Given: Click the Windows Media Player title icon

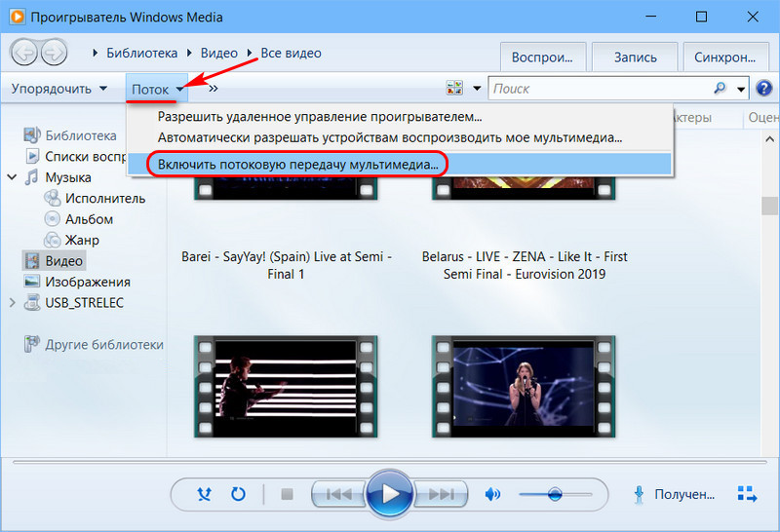Looking at the screenshot, I should (17, 17).
